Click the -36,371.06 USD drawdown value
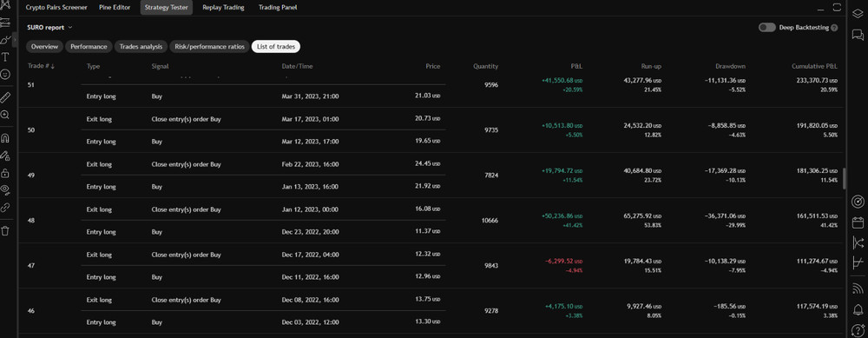 pos(724,215)
